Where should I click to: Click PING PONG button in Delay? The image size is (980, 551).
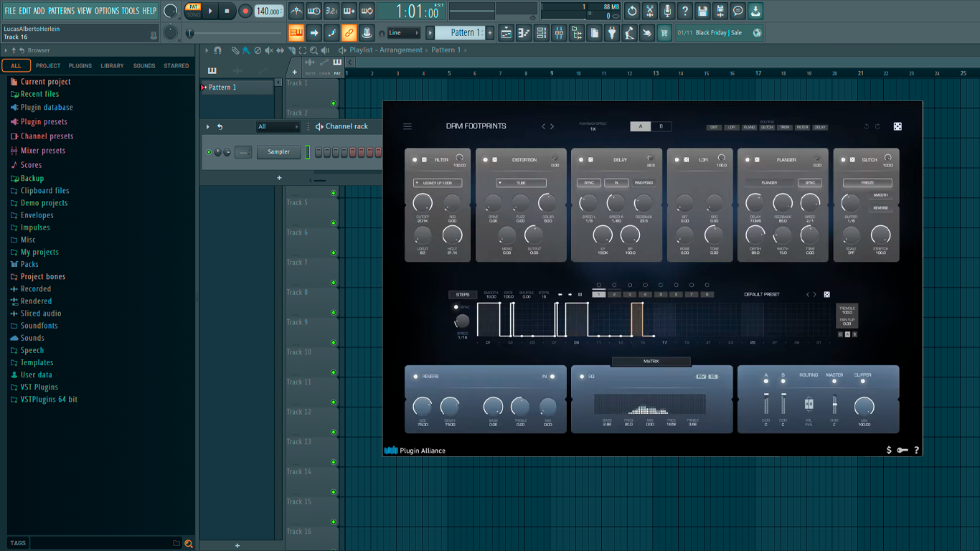pos(644,183)
